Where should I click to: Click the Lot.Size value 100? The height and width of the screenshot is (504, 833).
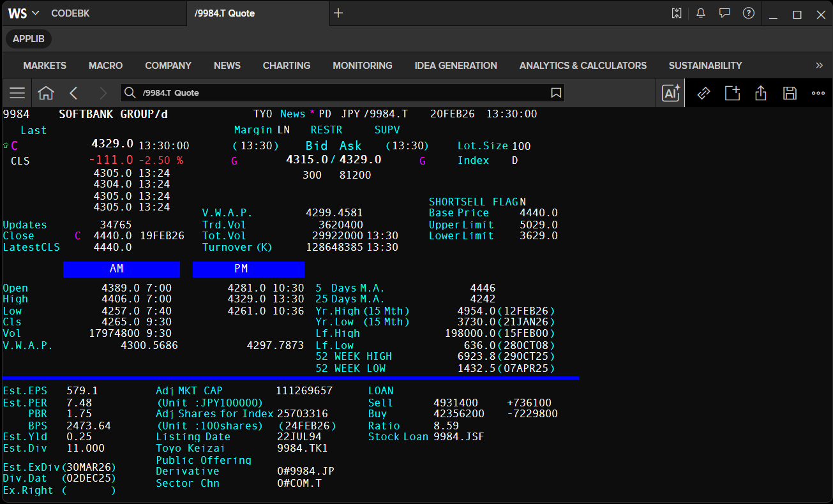521,146
